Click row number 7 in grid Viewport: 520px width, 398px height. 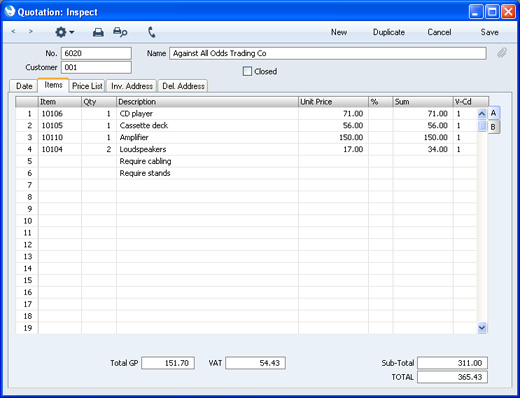(x=30, y=185)
